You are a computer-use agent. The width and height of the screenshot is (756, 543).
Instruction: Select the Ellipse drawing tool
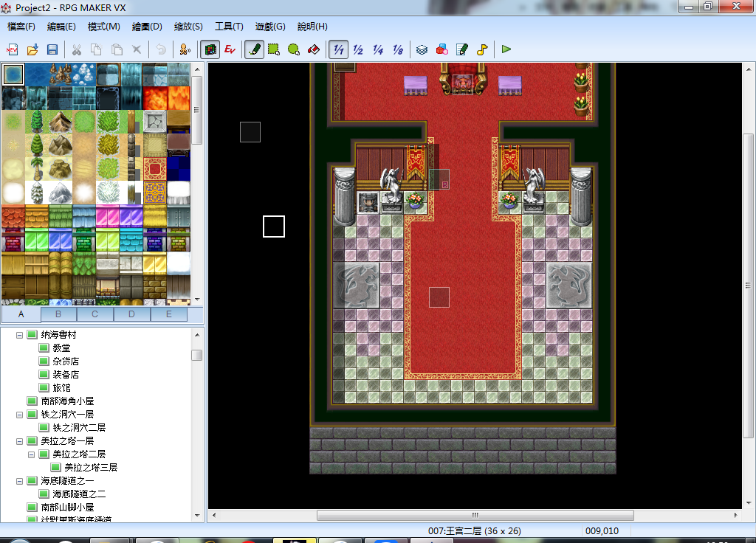(294, 49)
